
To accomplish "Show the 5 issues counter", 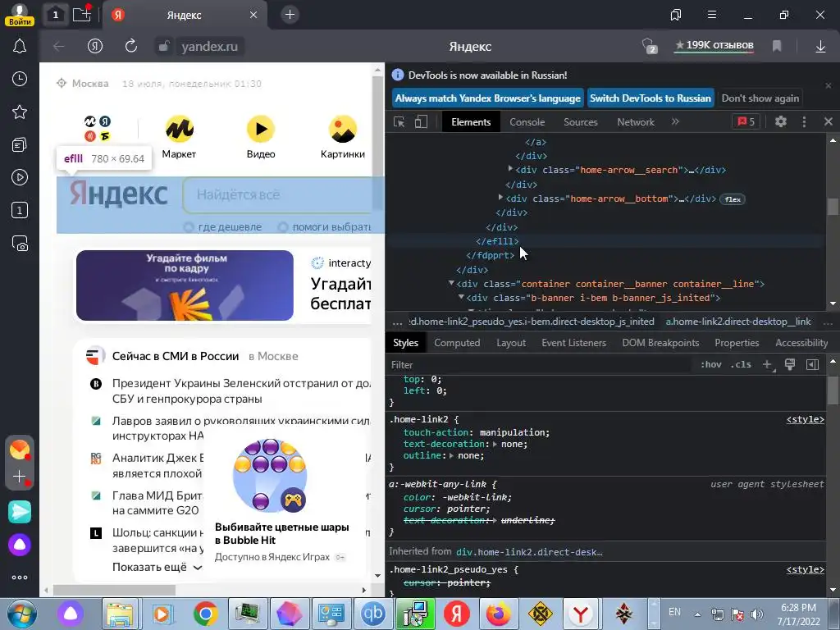I will pyautogui.click(x=746, y=122).
